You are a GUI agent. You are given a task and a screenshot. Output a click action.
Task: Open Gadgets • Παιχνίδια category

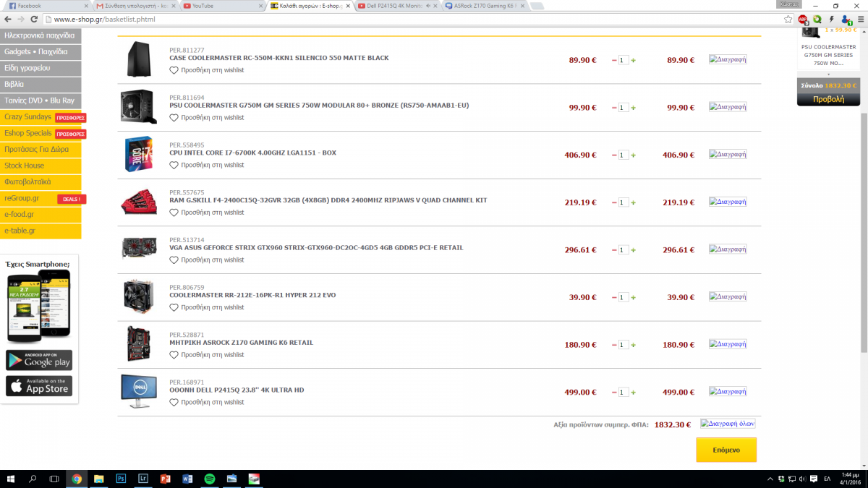pyautogui.click(x=41, y=52)
